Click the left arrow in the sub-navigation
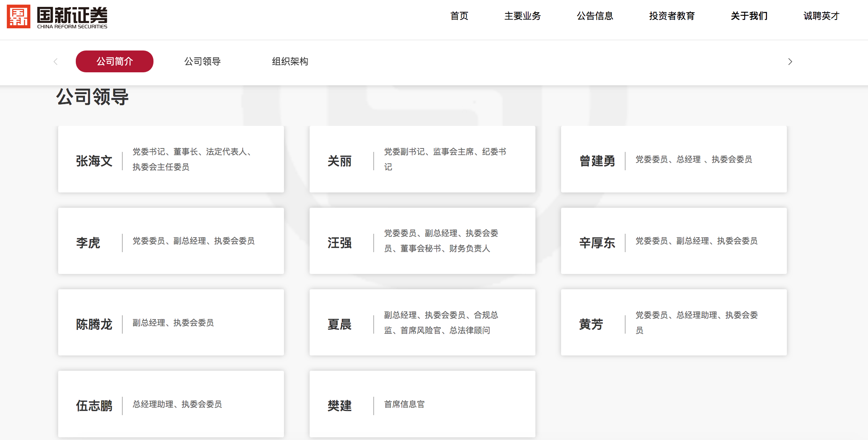 [55, 62]
